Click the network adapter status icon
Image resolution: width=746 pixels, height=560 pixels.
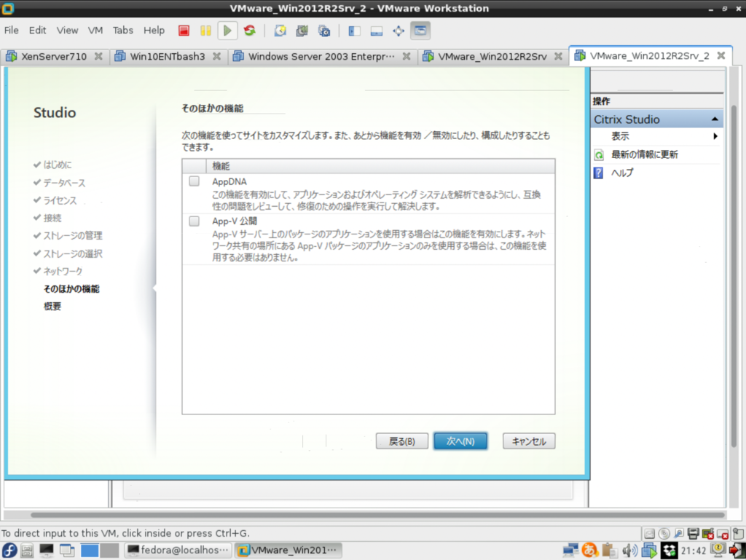click(679, 534)
